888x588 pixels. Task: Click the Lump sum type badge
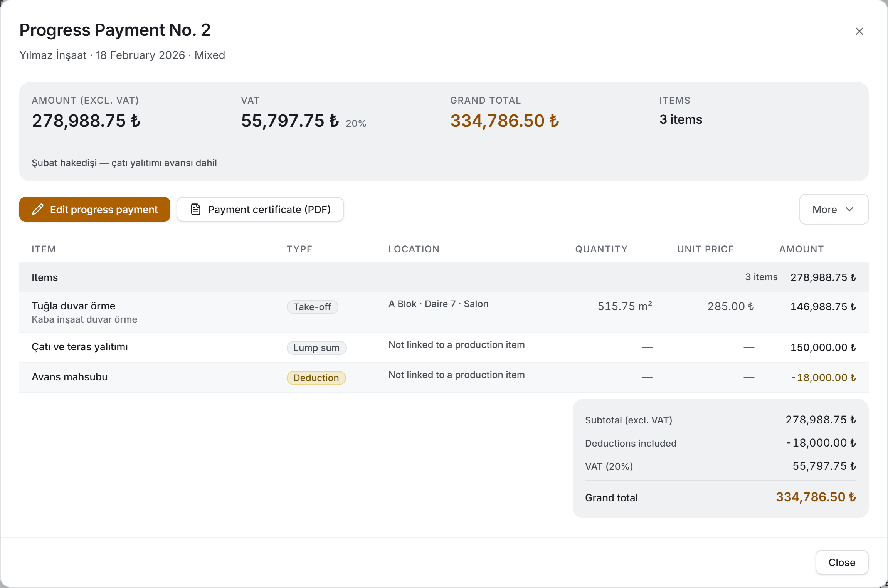pyautogui.click(x=316, y=348)
